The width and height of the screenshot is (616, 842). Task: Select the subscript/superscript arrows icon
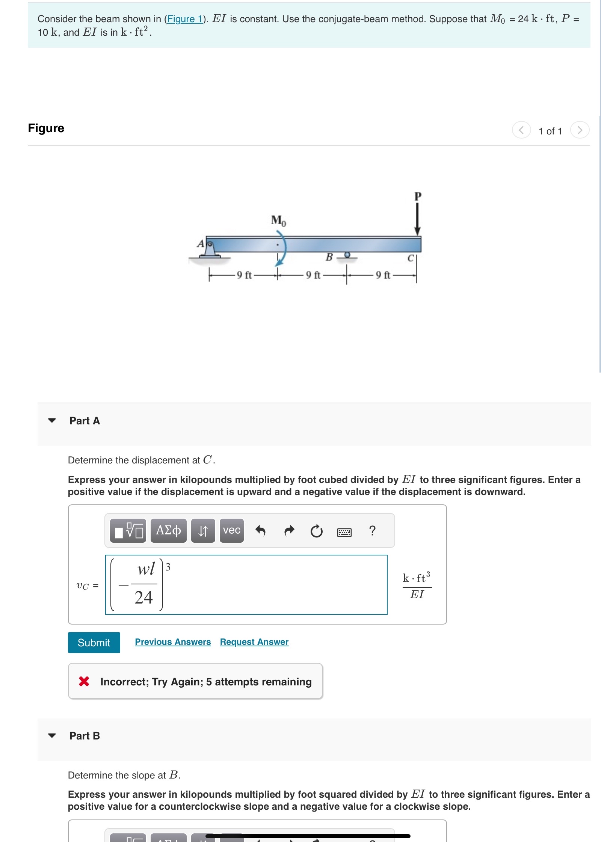(x=203, y=531)
